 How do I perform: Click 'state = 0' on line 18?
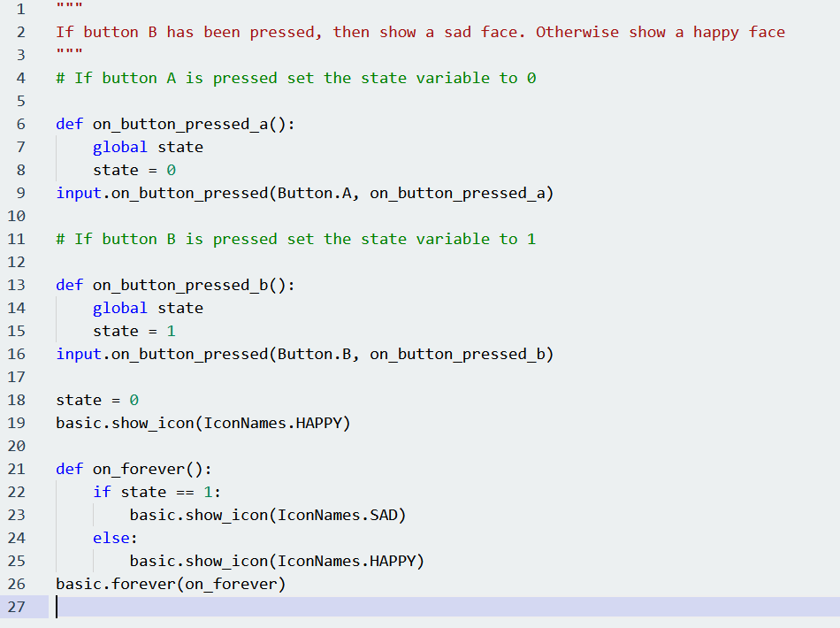coord(97,400)
